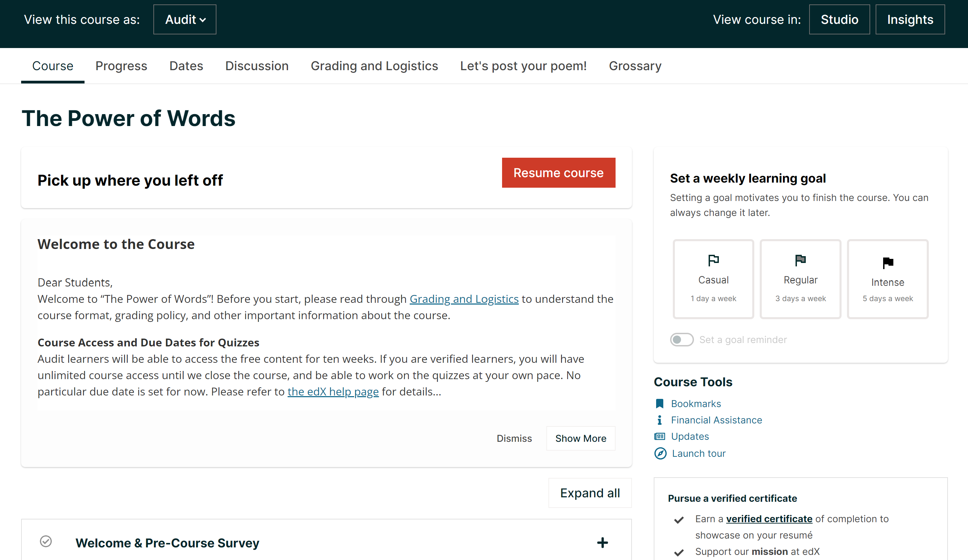Click the Regular goal flag icon
The height and width of the screenshot is (560, 968).
click(x=800, y=261)
